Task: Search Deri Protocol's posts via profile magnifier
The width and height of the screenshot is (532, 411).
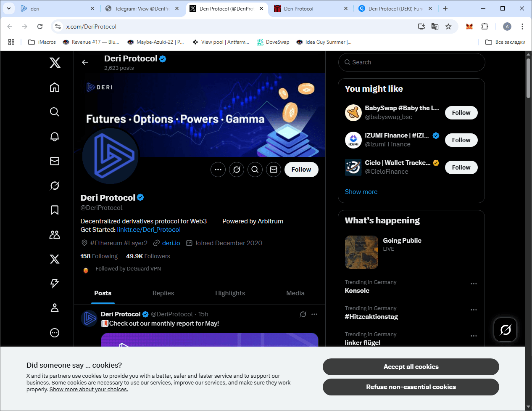Action: pos(255,170)
